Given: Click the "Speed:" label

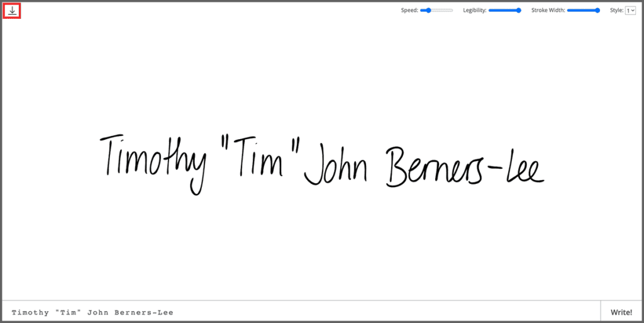Looking at the screenshot, I should [409, 11].
